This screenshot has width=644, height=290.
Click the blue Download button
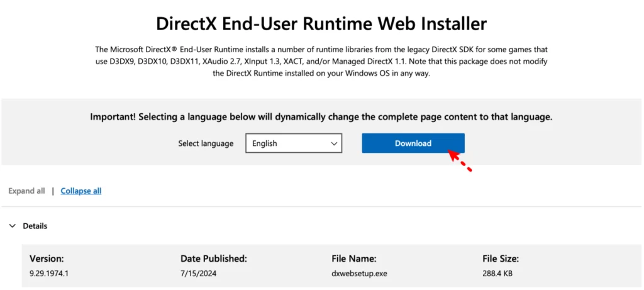[x=413, y=143]
